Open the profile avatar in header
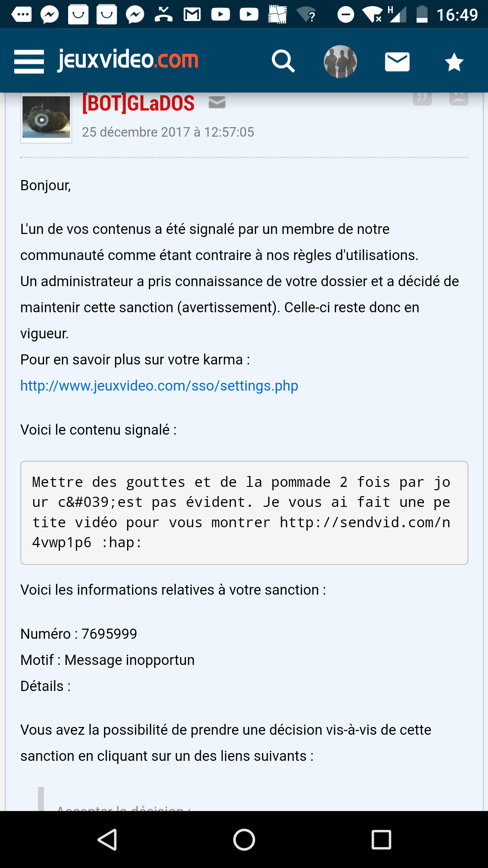Screen dimensions: 488x868 point(340,62)
